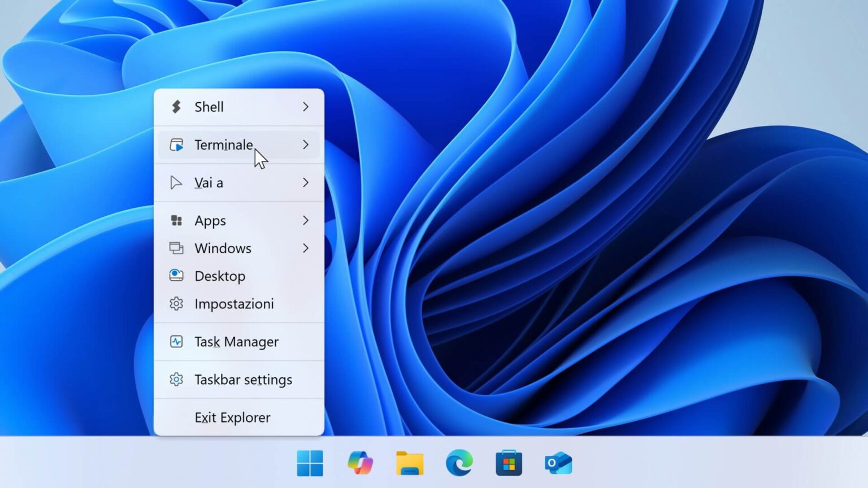Viewport: 868px width, 488px height.
Task: Click the Terminale window icon
Action: (x=177, y=145)
